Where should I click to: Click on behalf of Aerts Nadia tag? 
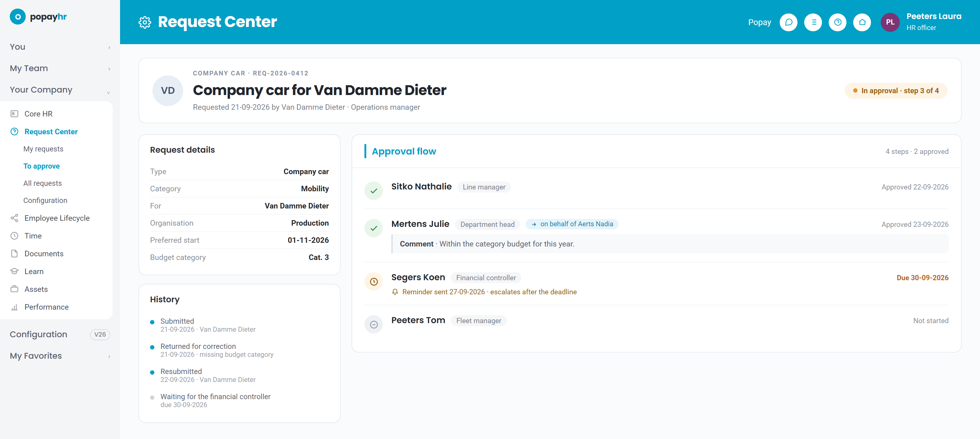(x=572, y=224)
